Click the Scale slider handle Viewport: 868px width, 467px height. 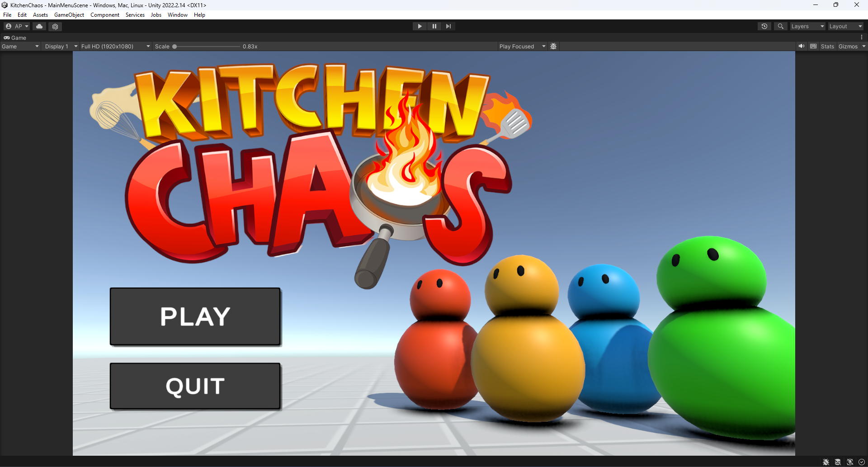tap(175, 47)
